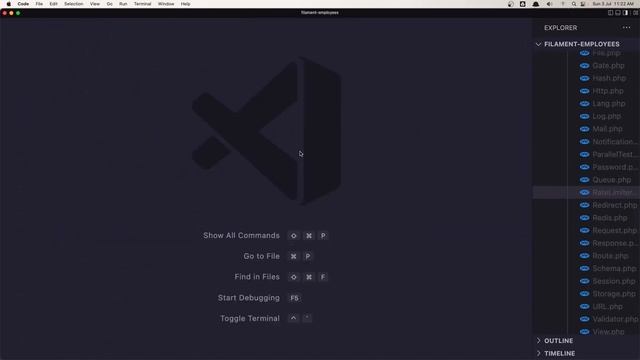Collapse the FILAMENT-EMPLOYEES folder section

[586, 44]
